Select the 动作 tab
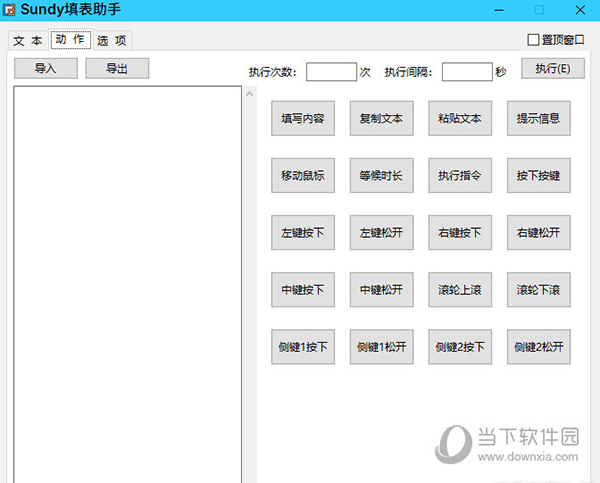 click(70, 39)
